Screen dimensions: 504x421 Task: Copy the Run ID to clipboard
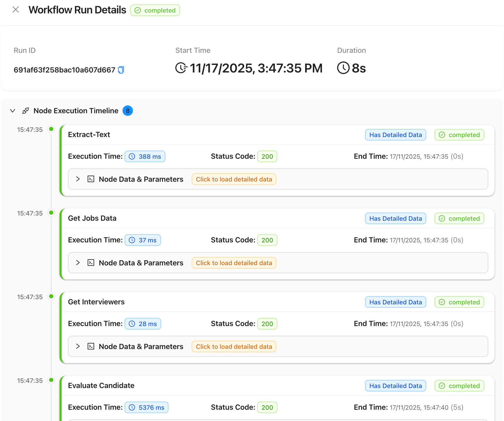tap(121, 70)
